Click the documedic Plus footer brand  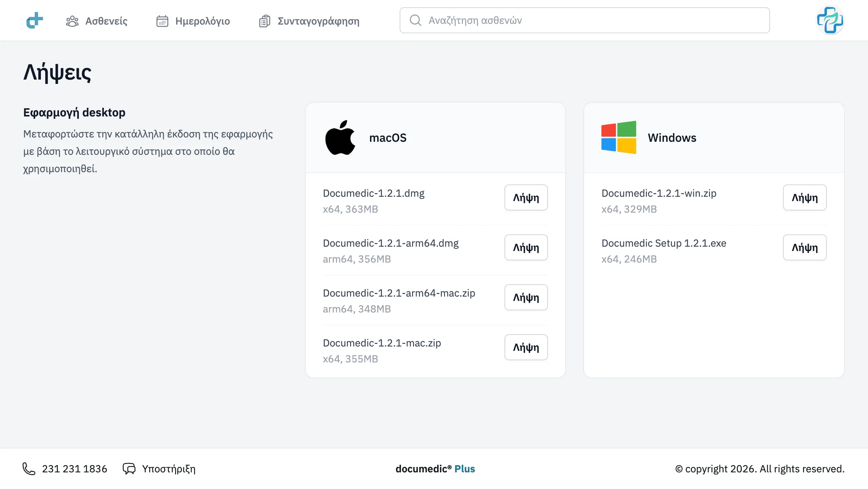pos(435,469)
